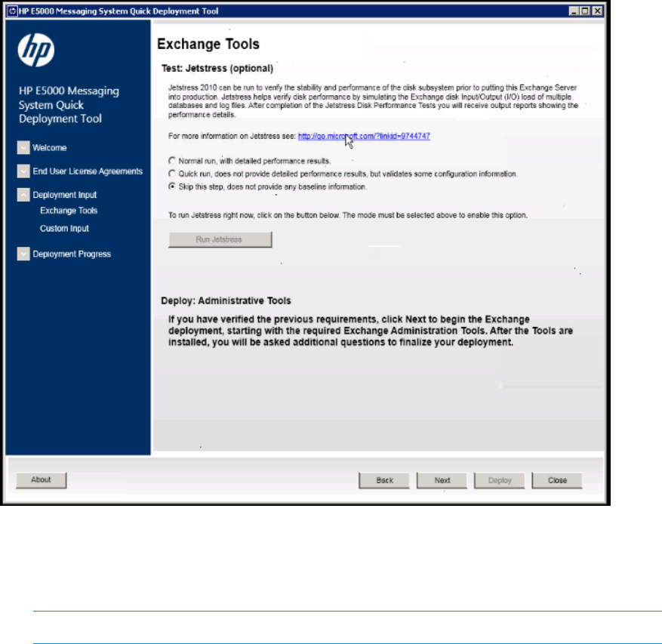This screenshot has width=662, height=644.
Task: Click the Test: Jetstress (optional) heading
Action: (x=217, y=69)
